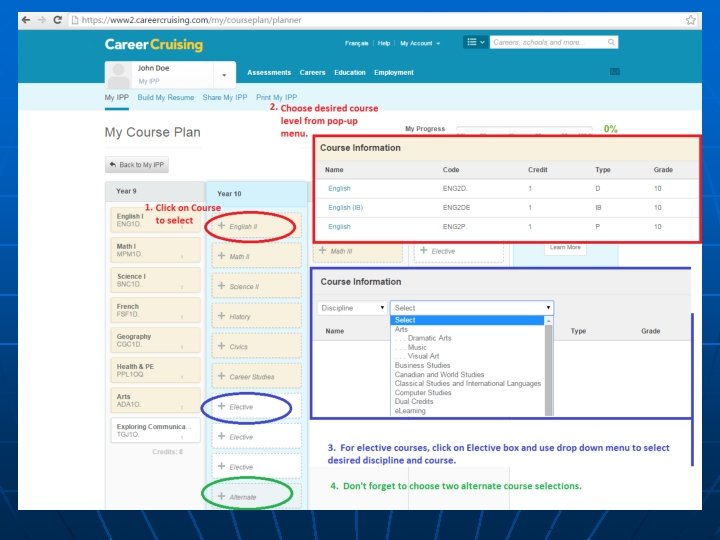
Task: Click the mail icon in the header
Action: pyautogui.click(x=615, y=71)
